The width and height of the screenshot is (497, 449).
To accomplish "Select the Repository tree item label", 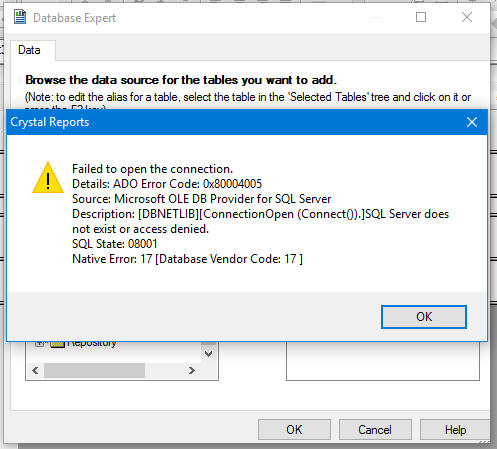I will point(91,344).
